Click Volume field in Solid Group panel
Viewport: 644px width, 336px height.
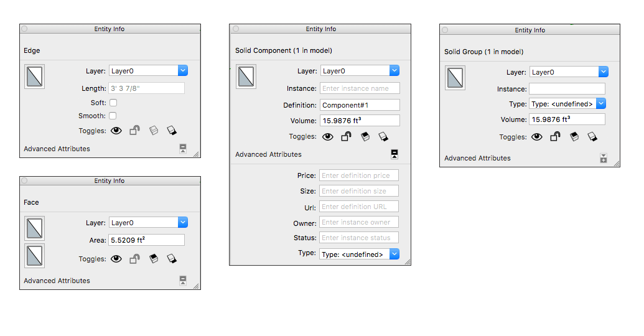(x=567, y=119)
